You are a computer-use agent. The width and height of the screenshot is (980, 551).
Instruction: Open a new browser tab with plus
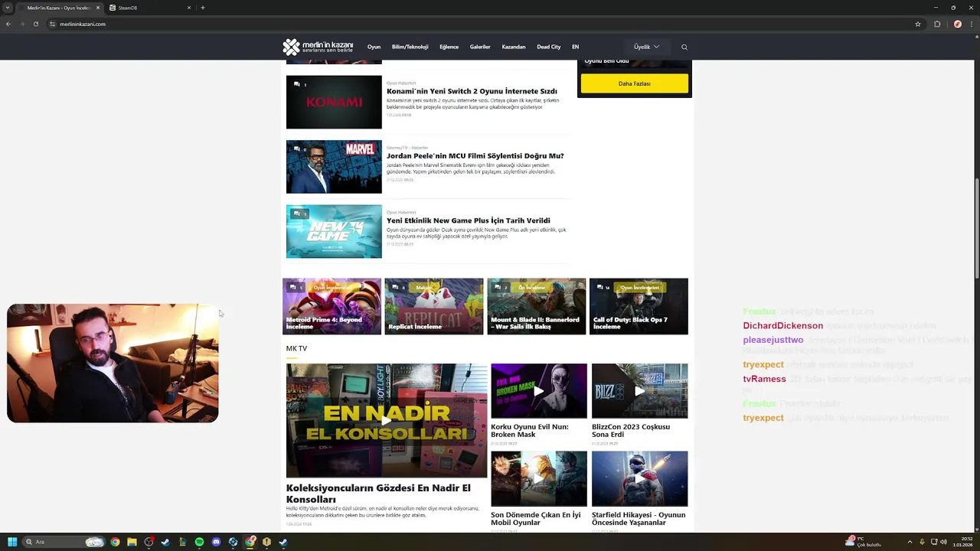click(203, 8)
